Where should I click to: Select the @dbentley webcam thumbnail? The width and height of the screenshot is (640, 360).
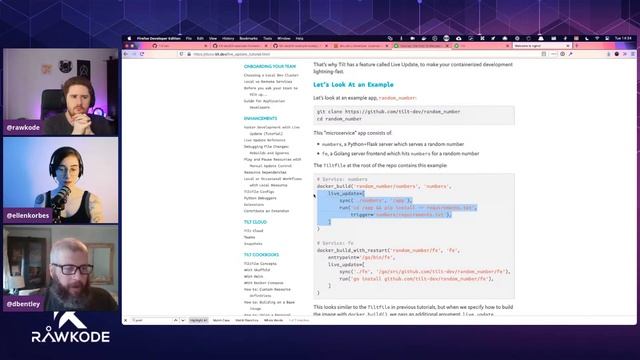[x=60, y=269]
